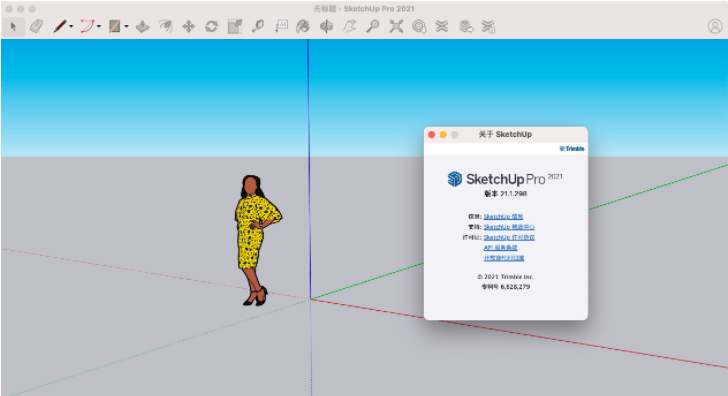This screenshot has width=728, height=396.
Task: Select the Rectangle shape tool
Action: point(115,26)
